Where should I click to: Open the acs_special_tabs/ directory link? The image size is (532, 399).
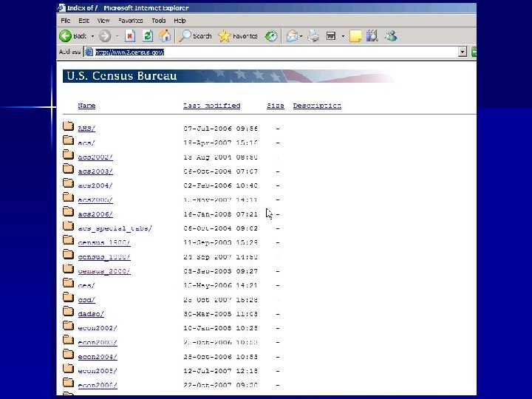point(115,228)
